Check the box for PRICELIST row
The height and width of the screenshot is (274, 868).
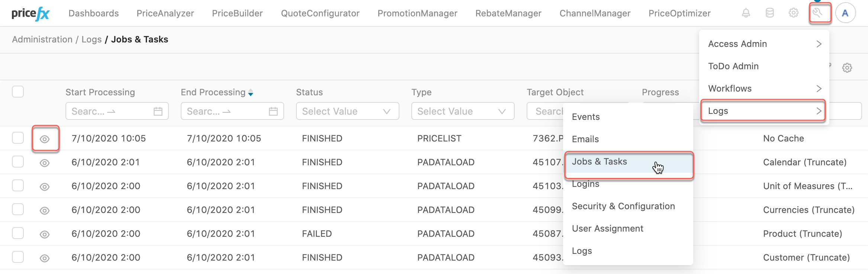point(18,138)
